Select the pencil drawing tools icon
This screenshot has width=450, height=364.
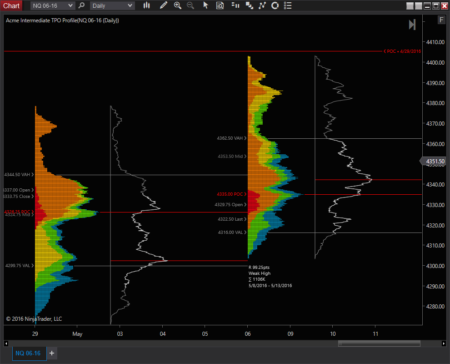[x=163, y=5]
